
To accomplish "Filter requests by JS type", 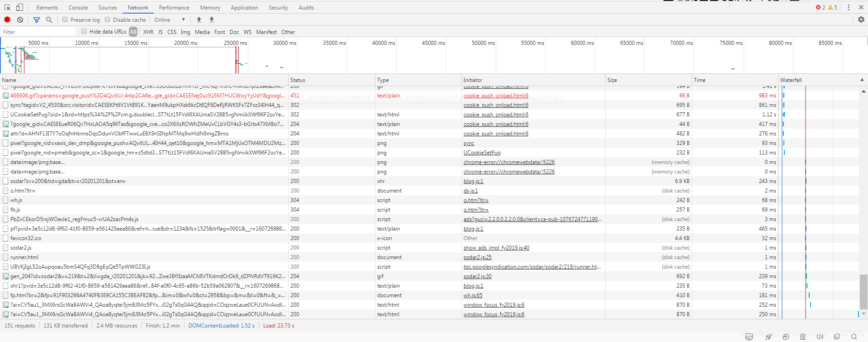I will pyautogui.click(x=160, y=32).
